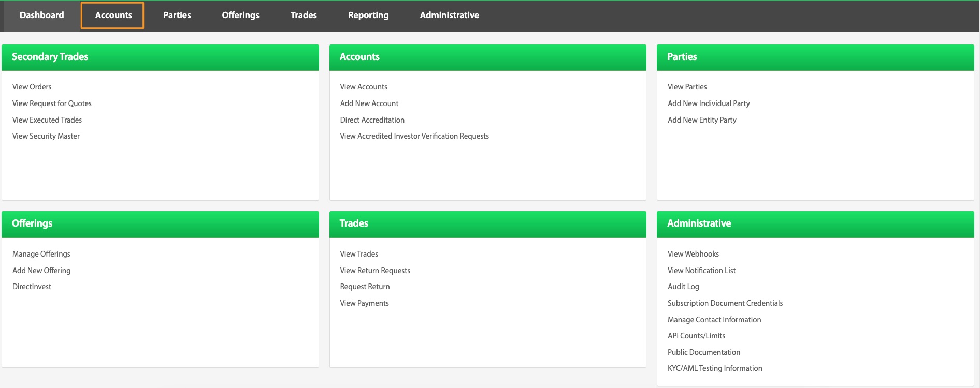Screen dimensions: 980x388
Task: Open Subscription Document Credentials link
Action: (725, 303)
